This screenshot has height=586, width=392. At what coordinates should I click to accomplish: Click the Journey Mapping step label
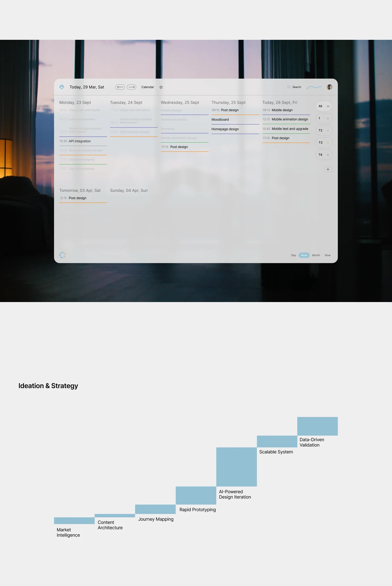(156, 519)
